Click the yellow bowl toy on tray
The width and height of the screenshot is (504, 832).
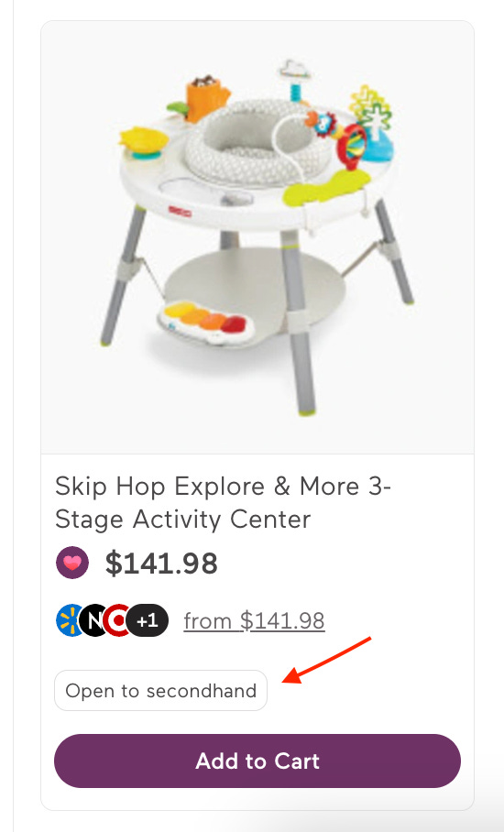[143, 140]
